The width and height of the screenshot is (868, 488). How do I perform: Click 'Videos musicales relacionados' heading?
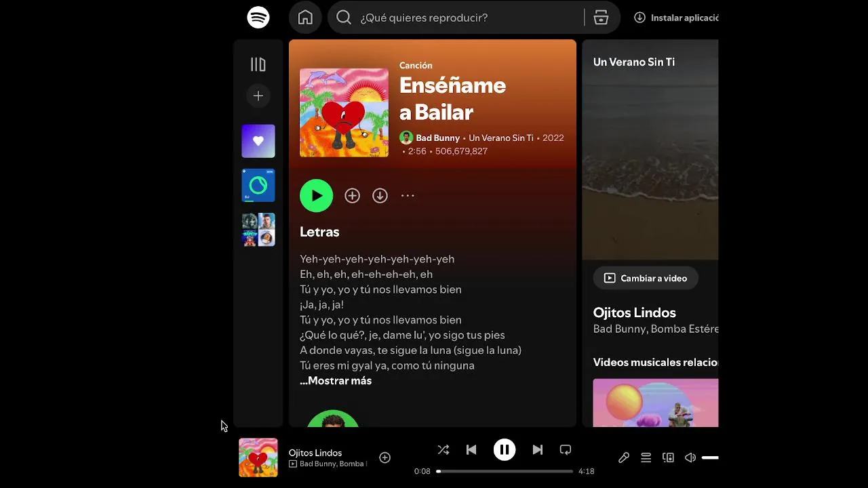tap(656, 363)
